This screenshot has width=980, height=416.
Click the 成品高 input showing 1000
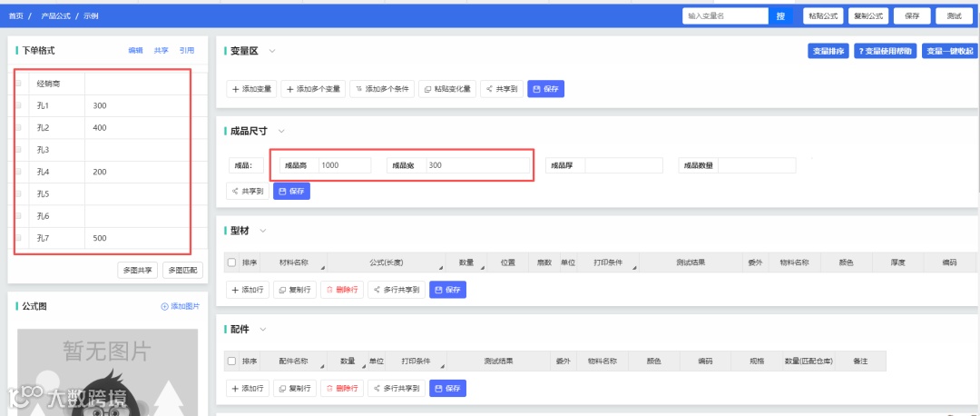[x=344, y=165]
